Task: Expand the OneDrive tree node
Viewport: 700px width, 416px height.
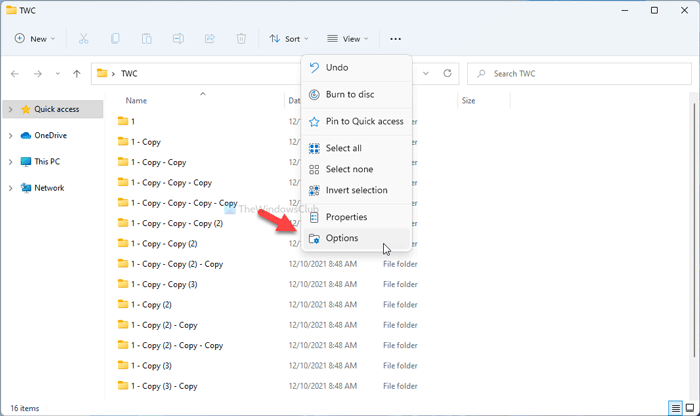Action: tap(11, 135)
